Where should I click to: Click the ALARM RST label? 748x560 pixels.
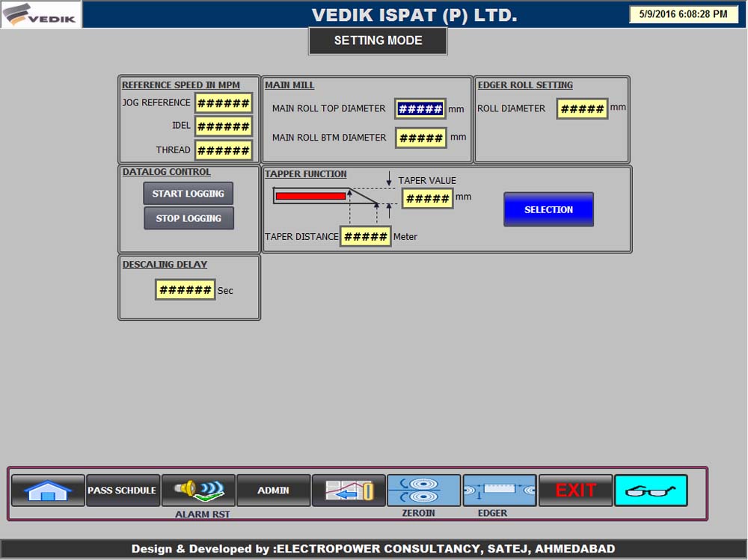click(x=202, y=514)
